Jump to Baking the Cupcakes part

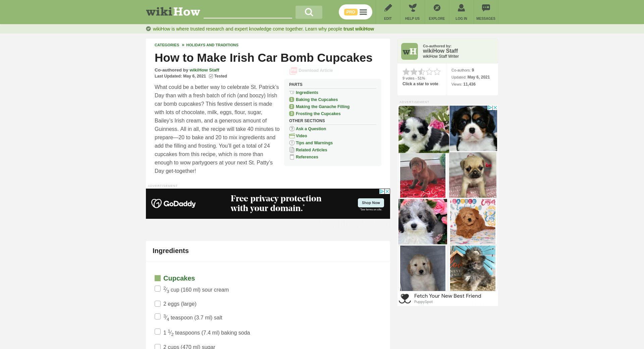[317, 100]
